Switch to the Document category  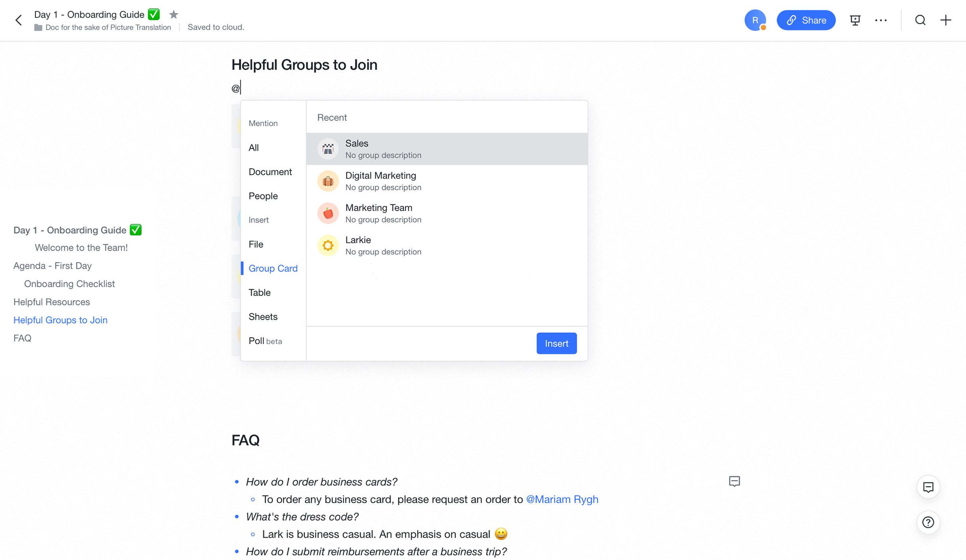click(x=270, y=172)
